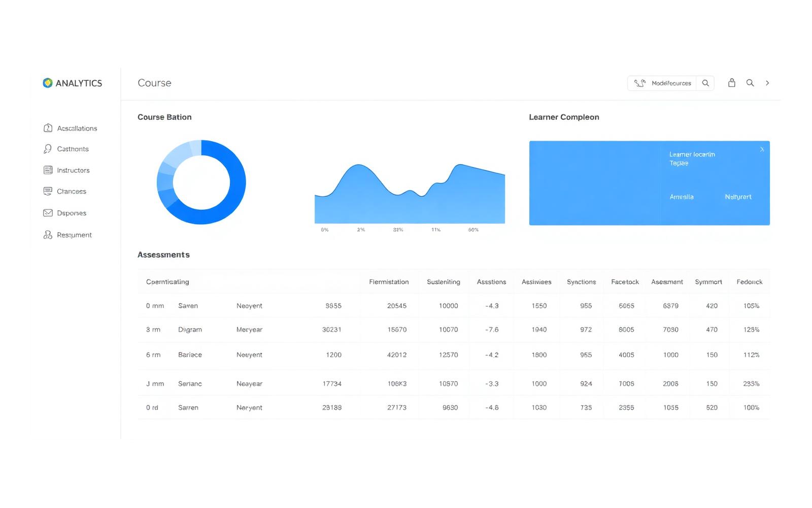Select Nalturort in the blue card

pyautogui.click(x=738, y=197)
